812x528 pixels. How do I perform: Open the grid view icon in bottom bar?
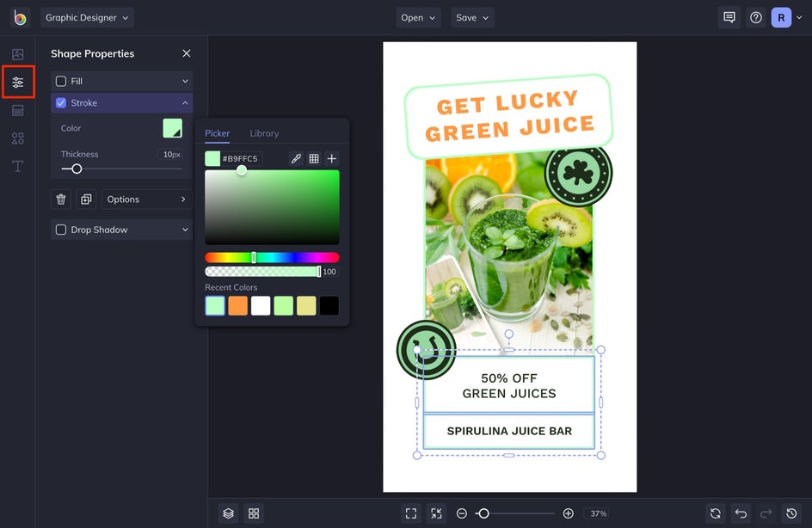[x=254, y=513]
